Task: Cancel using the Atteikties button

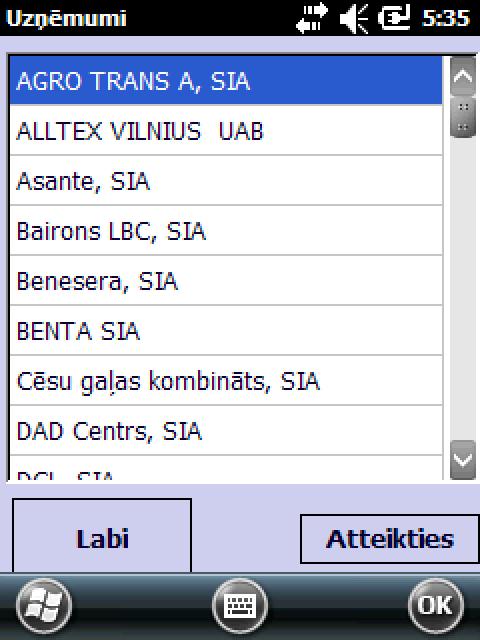Action: [390, 539]
